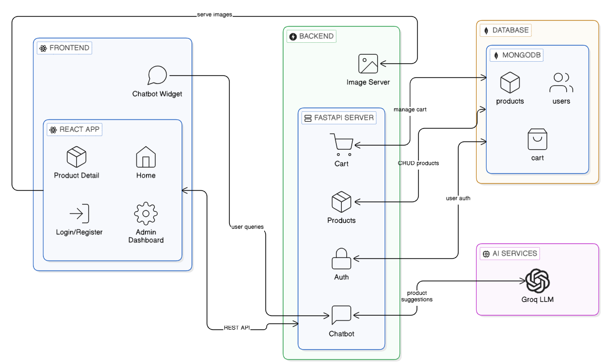
Task: Open the Groq LLM logo icon
Action: coord(538,281)
